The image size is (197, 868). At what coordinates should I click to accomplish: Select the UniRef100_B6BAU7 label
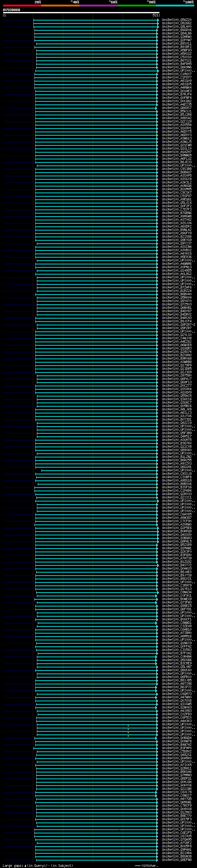pos(177,172)
